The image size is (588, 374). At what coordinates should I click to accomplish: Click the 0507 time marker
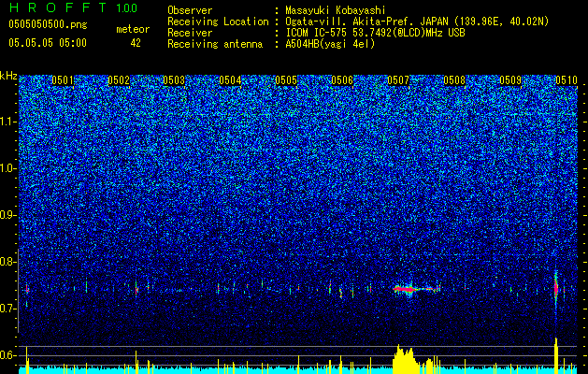[398, 79]
